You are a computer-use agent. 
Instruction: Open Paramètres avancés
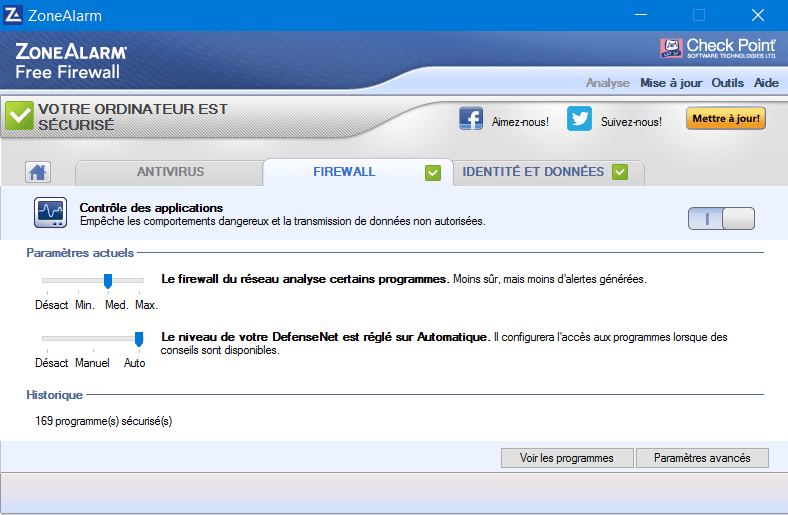[702, 458]
